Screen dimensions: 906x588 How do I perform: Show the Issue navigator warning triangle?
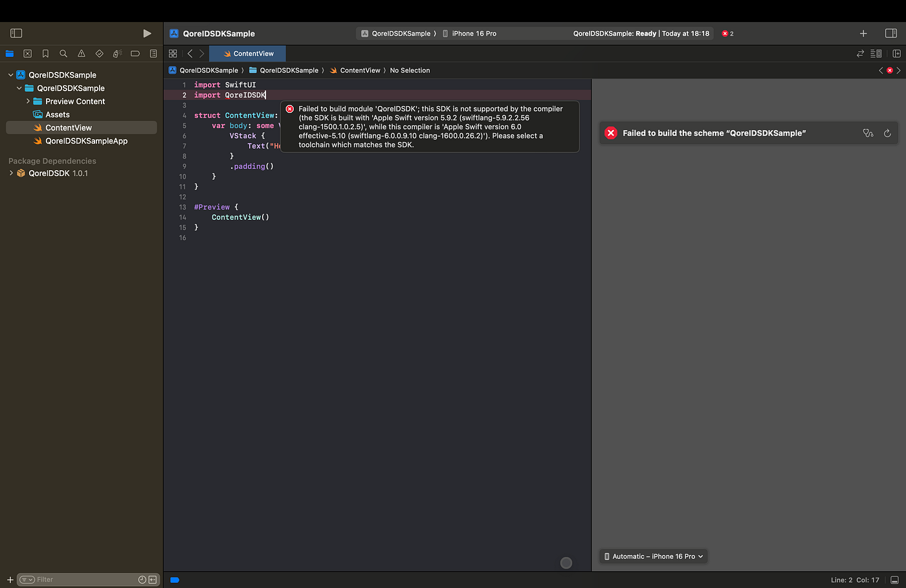click(82, 53)
